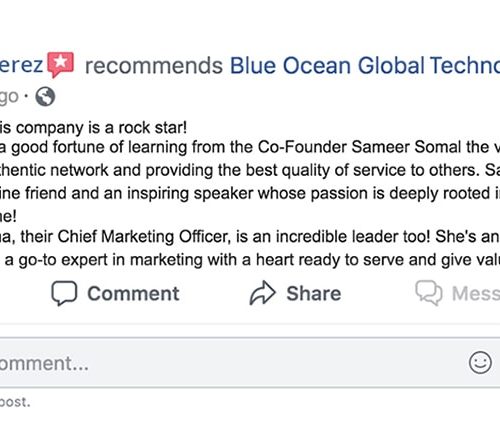This screenshot has height=428, width=500.
Task: Click the Message chat bubbles icon
Action: click(429, 293)
